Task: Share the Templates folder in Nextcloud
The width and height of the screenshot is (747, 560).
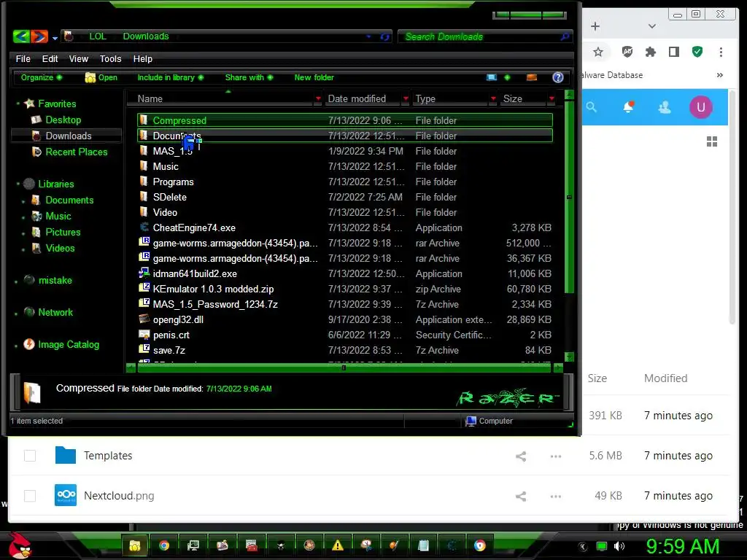Action: point(521,456)
